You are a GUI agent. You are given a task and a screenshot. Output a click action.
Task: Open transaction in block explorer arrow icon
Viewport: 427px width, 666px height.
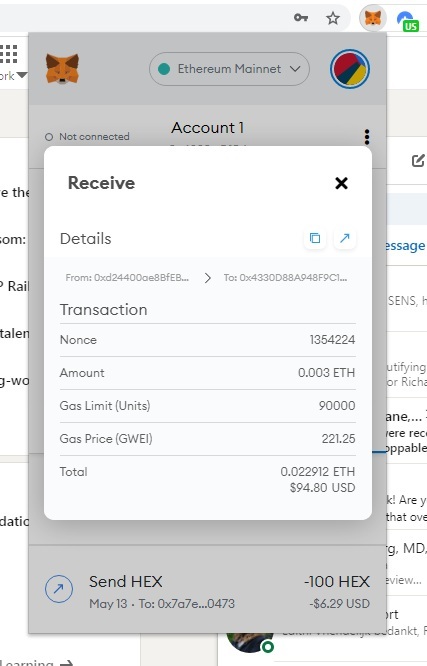coord(345,238)
